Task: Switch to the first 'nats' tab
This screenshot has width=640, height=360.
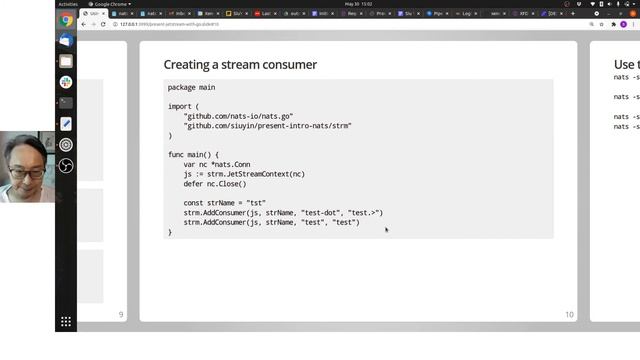Action: click(x=122, y=13)
